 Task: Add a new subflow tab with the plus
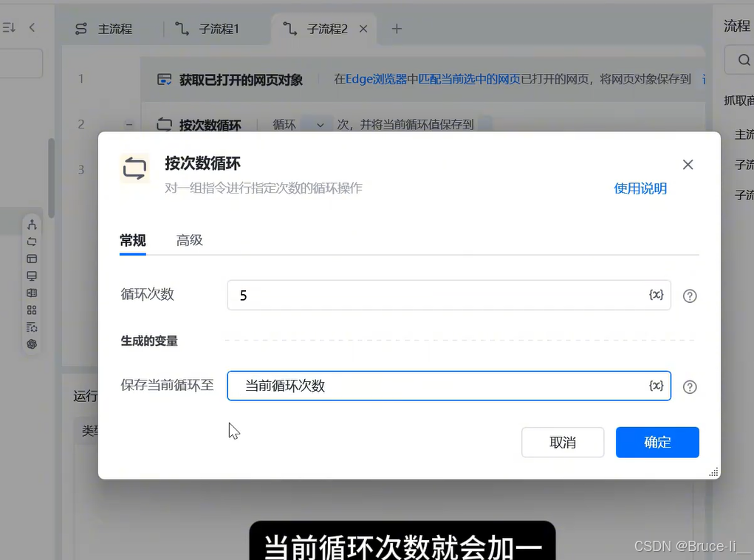point(397,29)
